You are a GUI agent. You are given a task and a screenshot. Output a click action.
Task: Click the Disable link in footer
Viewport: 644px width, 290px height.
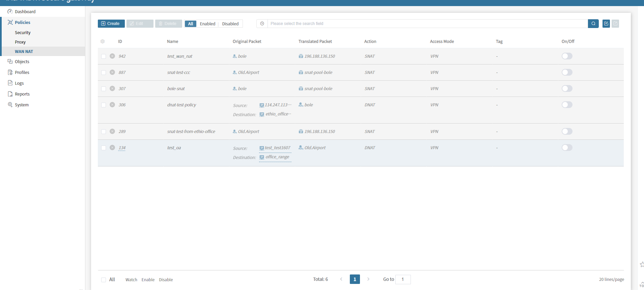pos(166,280)
